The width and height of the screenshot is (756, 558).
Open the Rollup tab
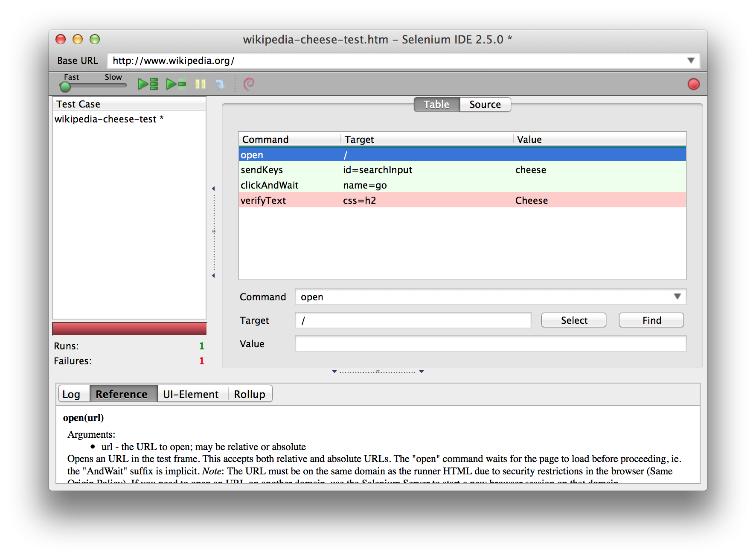pyautogui.click(x=250, y=394)
